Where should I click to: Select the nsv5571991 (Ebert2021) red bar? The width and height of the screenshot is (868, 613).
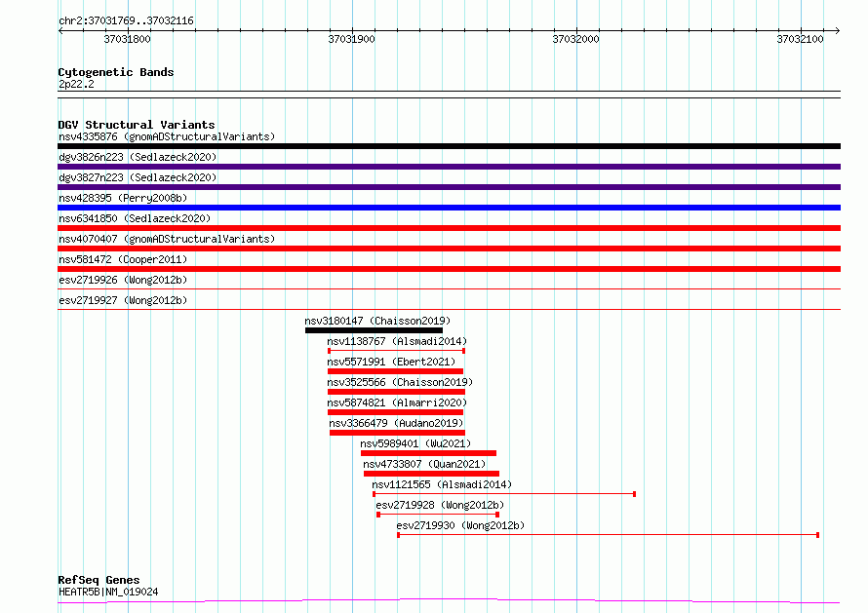click(x=395, y=371)
